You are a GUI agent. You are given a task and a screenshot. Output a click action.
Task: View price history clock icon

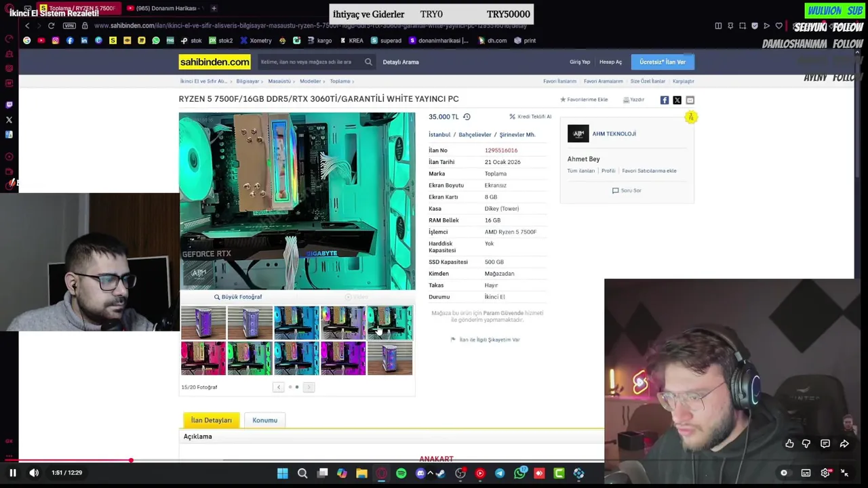click(467, 117)
